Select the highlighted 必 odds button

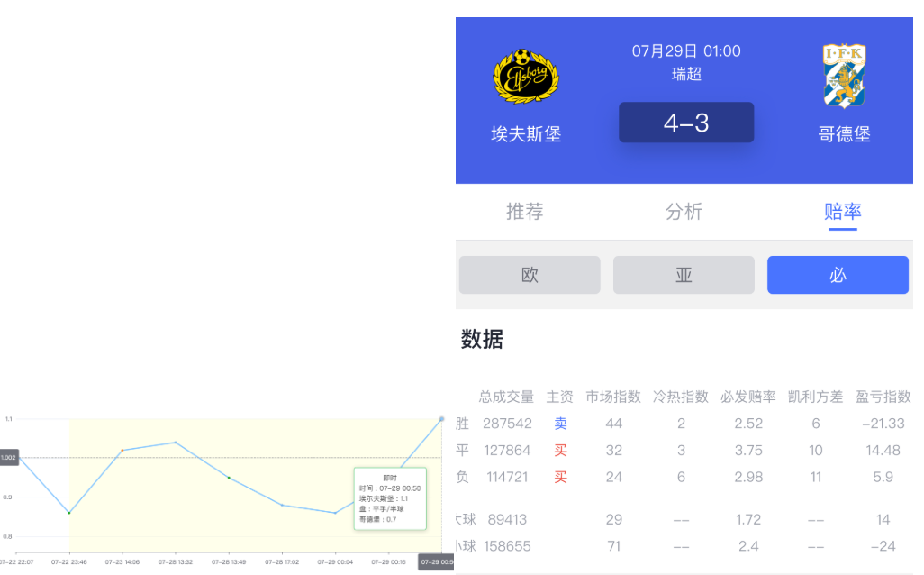pos(838,275)
